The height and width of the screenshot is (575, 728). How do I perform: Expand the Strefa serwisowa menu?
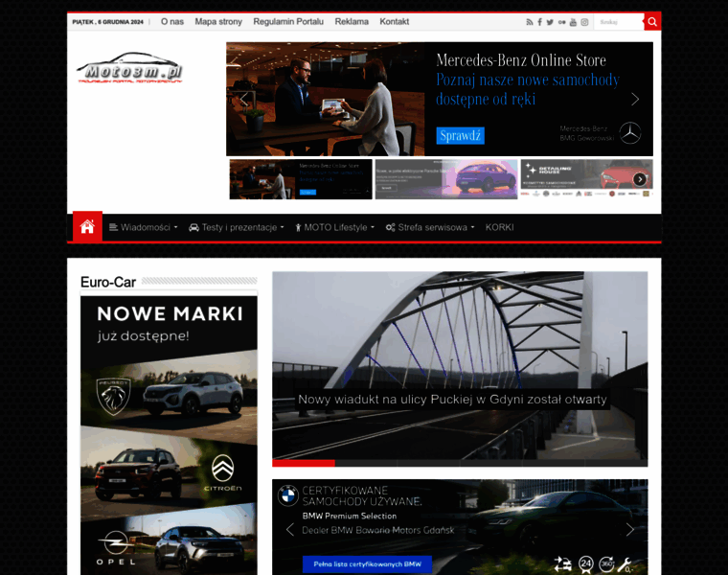pyautogui.click(x=430, y=227)
